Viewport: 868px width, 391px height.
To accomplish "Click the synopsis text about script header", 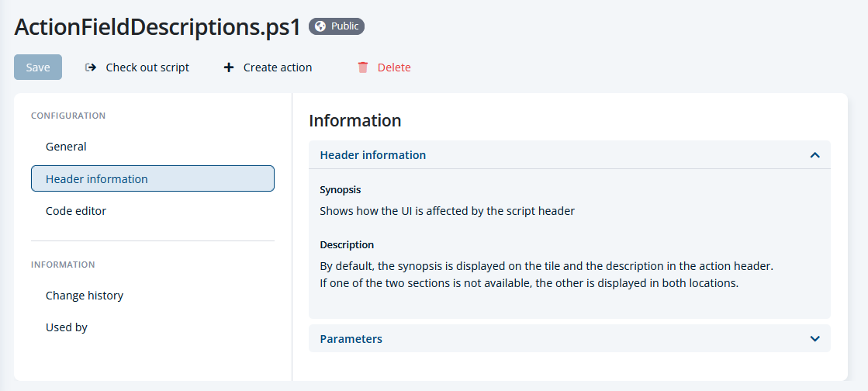I will (x=448, y=211).
